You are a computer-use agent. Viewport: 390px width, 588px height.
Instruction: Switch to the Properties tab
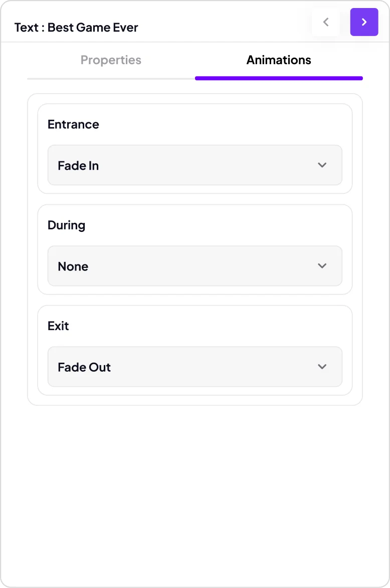111,60
